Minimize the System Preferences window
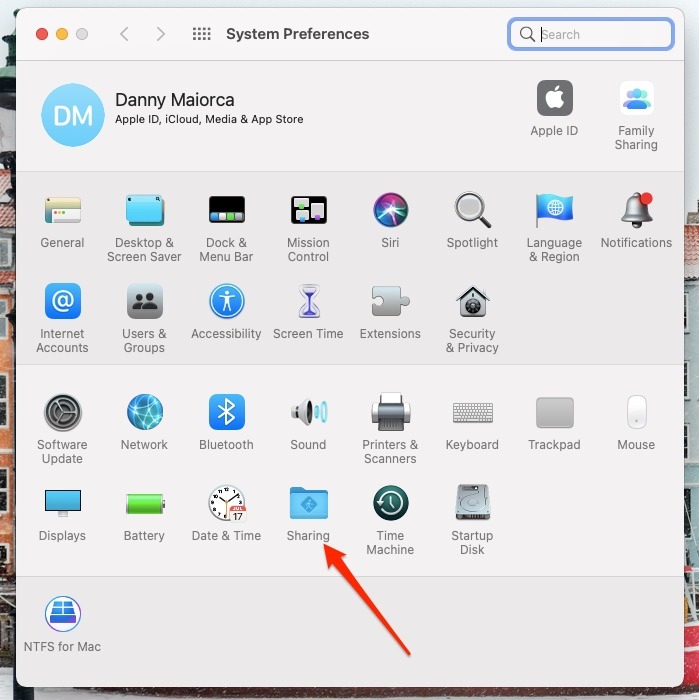 [x=62, y=34]
